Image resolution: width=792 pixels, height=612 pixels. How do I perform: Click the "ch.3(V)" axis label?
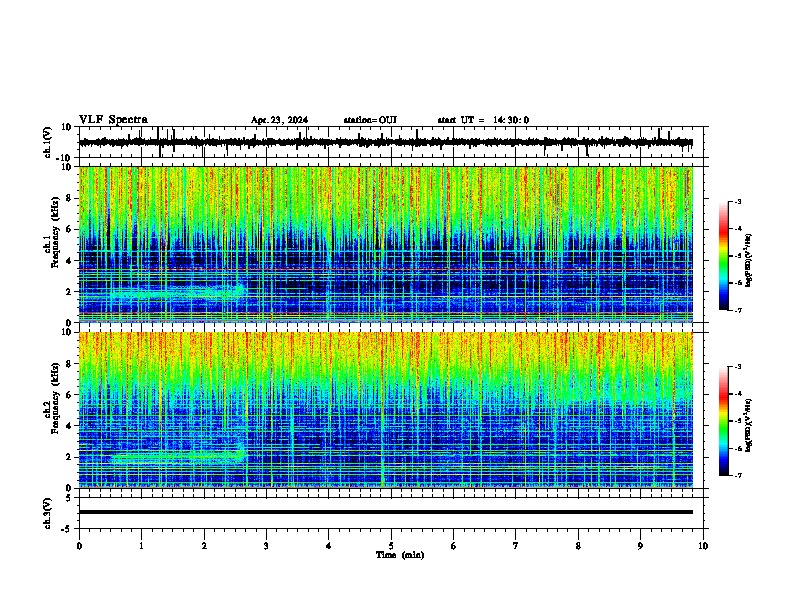point(47,514)
